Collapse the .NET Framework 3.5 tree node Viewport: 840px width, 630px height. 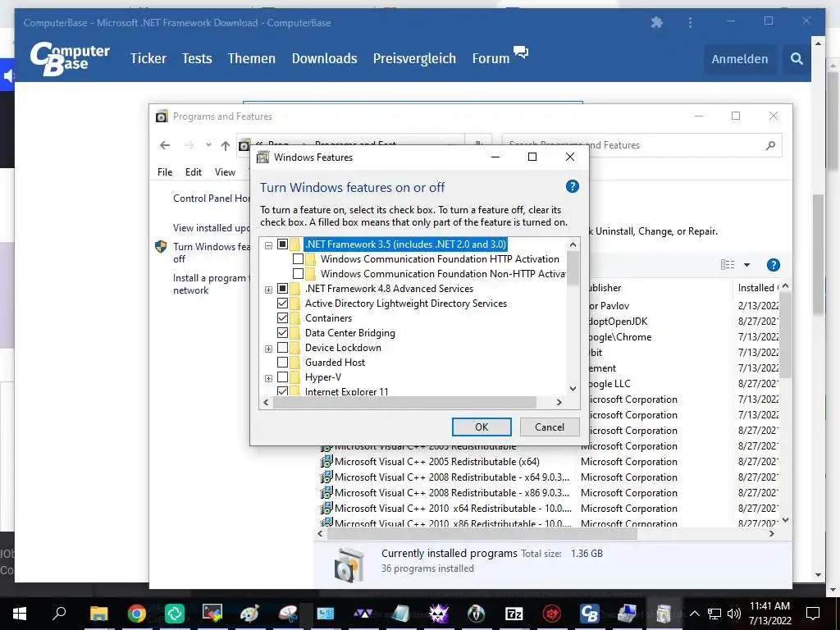tap(268, 244)
